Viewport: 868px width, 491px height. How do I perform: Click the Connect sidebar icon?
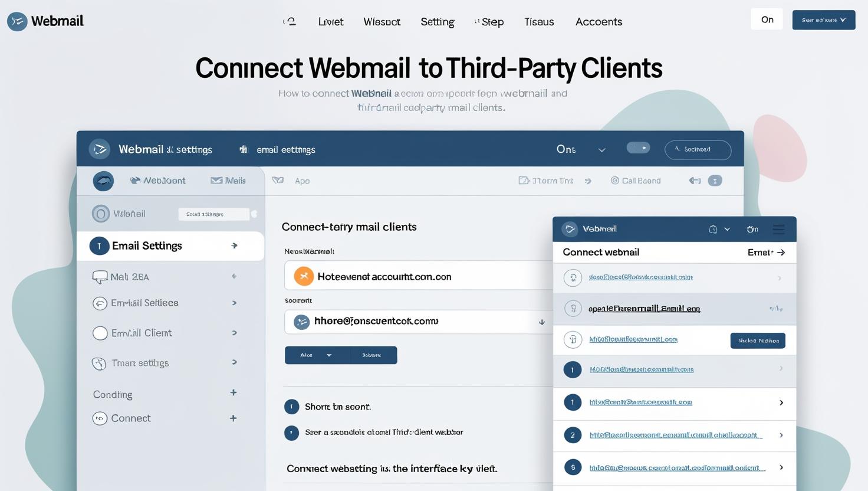pos(100,418)
